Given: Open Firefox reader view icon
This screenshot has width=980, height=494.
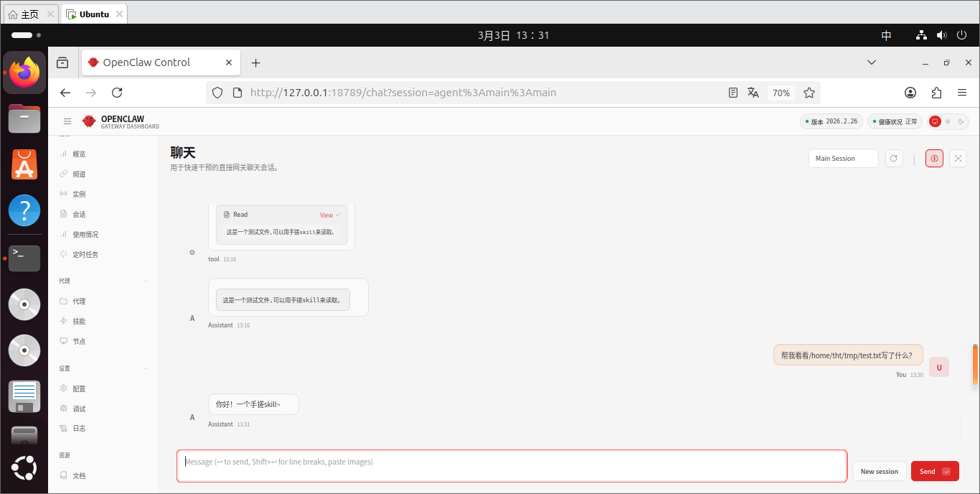Looking at the screenshot, I should coord(732,93).
